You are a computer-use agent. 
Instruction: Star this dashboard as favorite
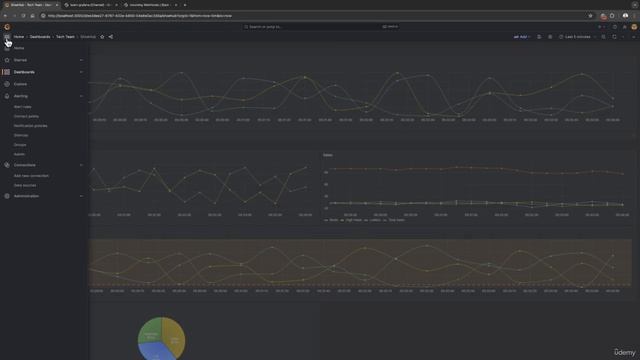coord(102,37)
